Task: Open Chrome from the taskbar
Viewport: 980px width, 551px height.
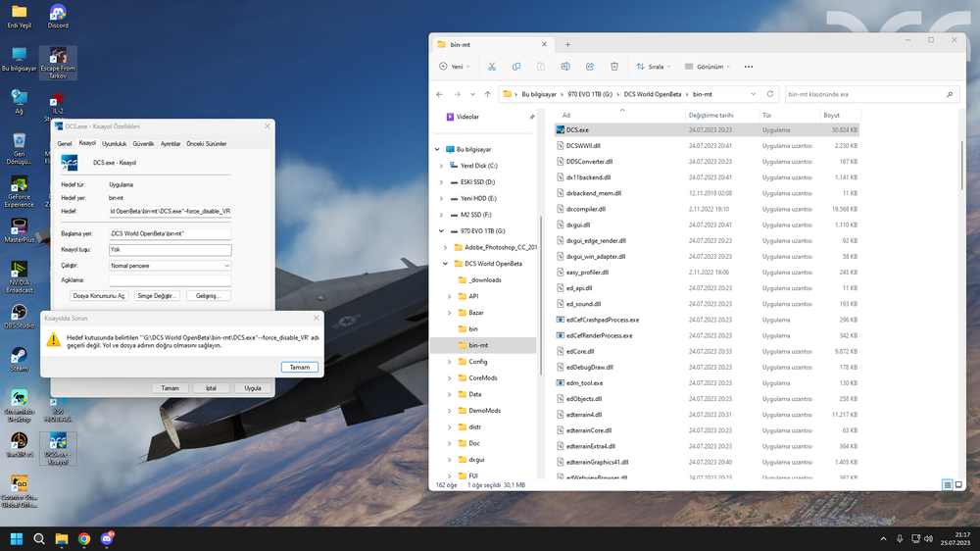Action: [83, 538]
